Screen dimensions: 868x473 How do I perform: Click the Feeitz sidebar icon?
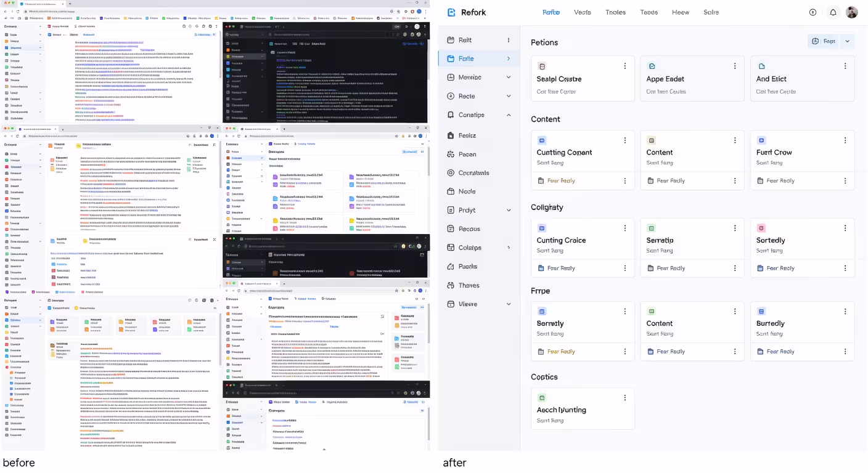point(451,135)
